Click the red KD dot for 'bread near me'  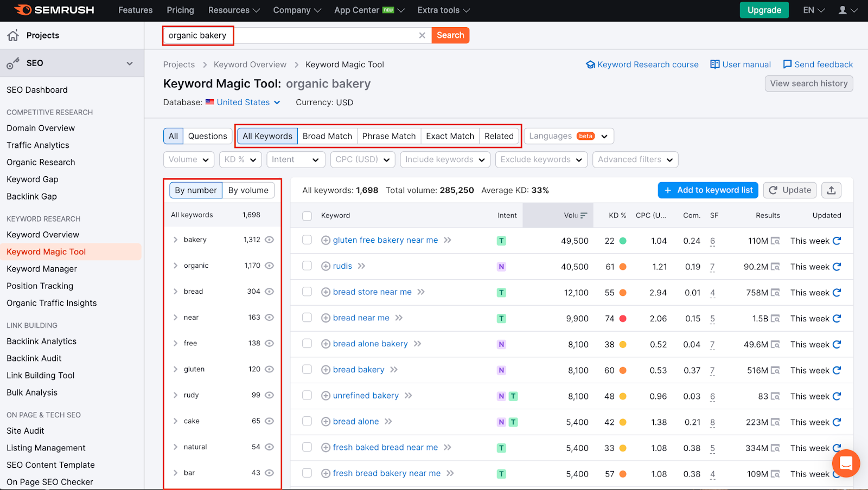pyautogui.click(x=623, y=319)
